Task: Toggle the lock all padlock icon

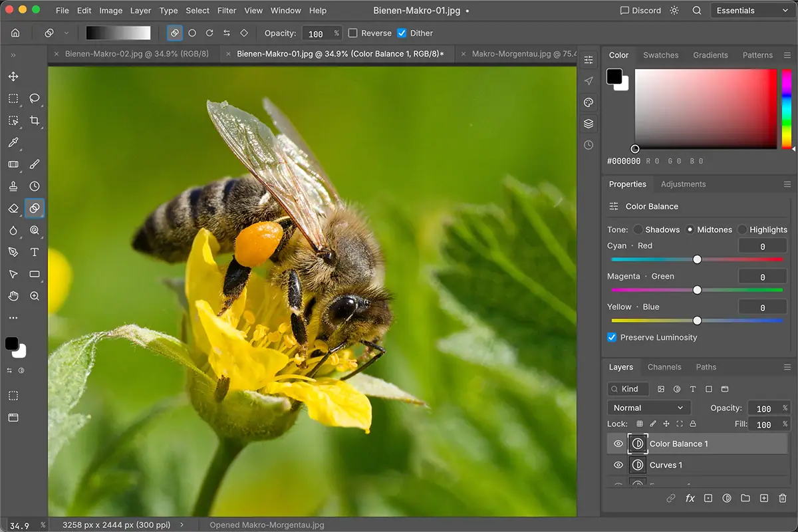Action: pyautogui.click(x=693, y=424)
